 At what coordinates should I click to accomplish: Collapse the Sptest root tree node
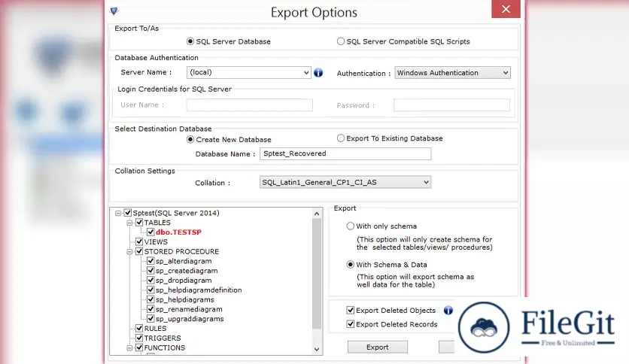click(x=118, y=214)
